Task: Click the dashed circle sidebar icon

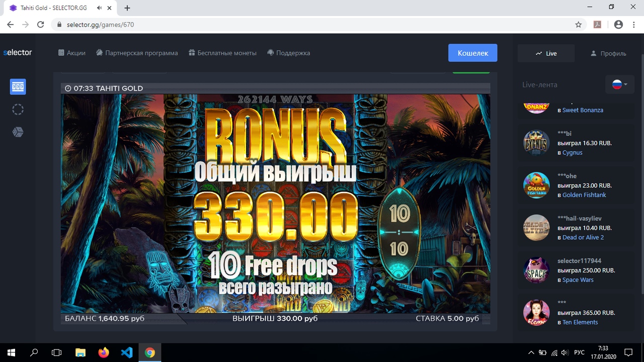Action: point(18,110)
